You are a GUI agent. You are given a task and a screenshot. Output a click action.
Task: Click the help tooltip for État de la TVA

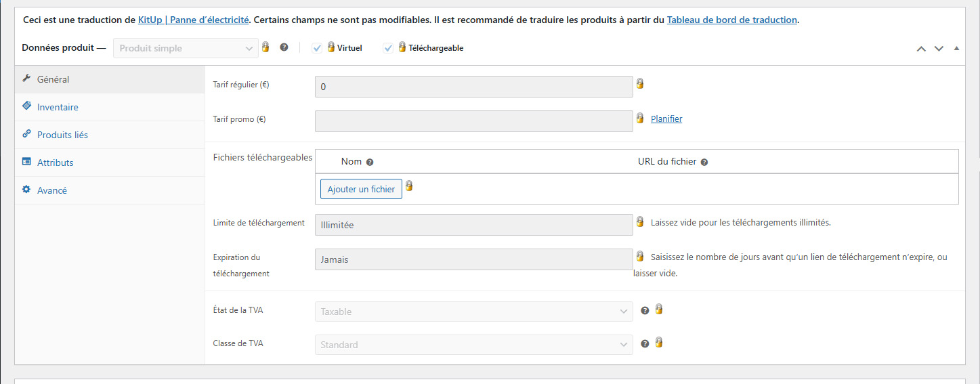click(645, 310)
